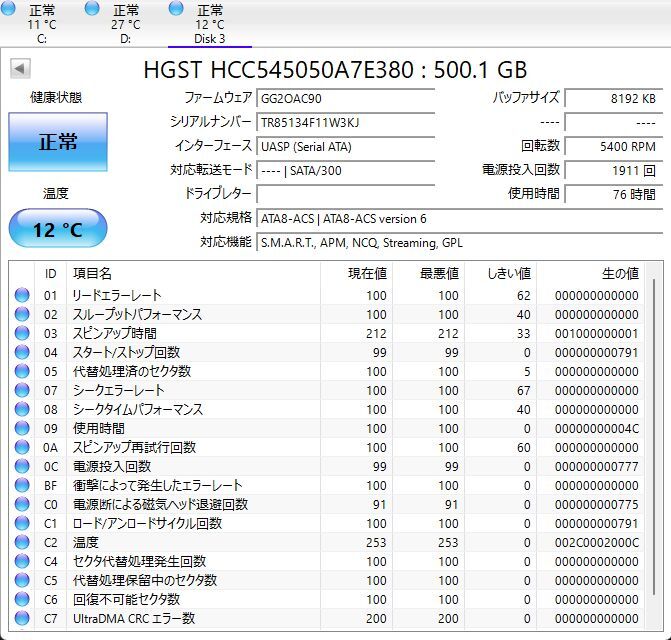Click status icon for スタート/ストップ回数 row
The image size is (671, 640).
pos(22,352)
